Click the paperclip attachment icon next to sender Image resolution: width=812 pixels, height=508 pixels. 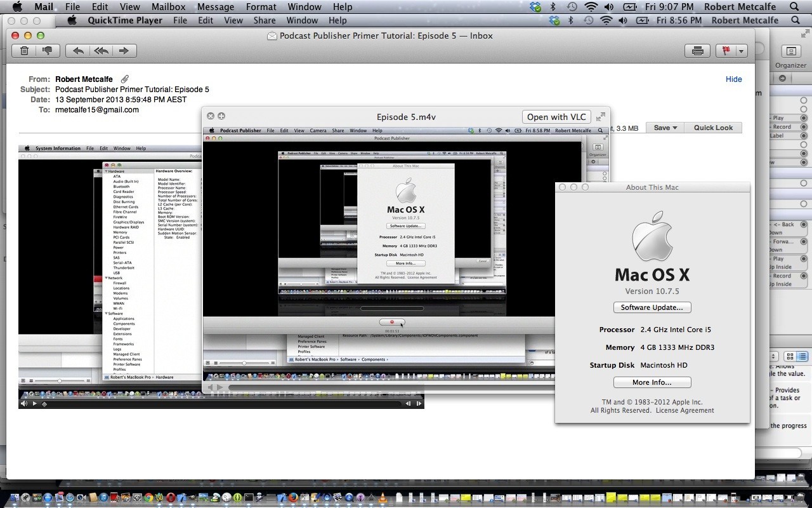pos(125,79)
